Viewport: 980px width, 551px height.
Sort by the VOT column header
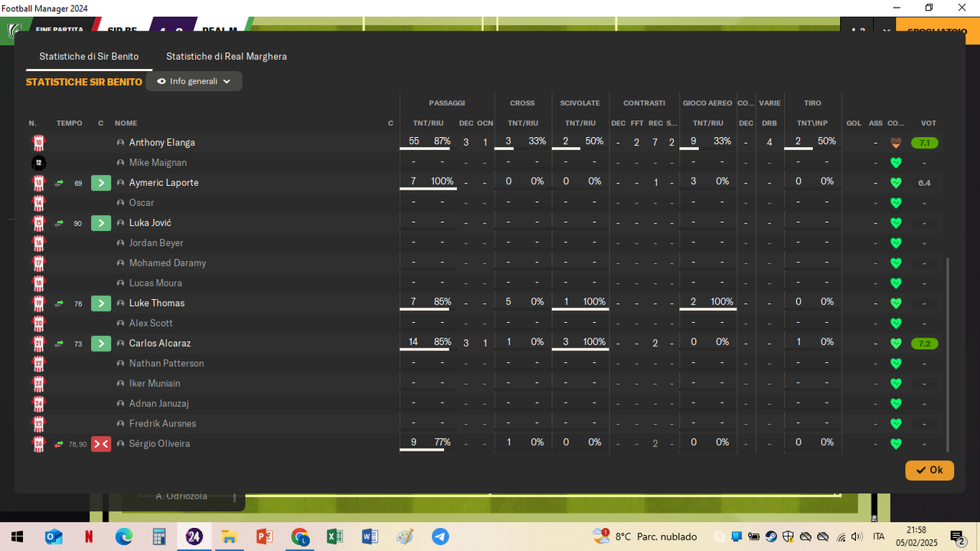[928, 123]
